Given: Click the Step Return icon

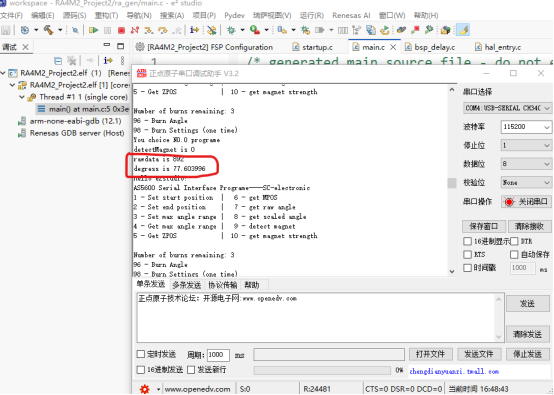Looking at the screenshot, I should click(x=176, y=30).
